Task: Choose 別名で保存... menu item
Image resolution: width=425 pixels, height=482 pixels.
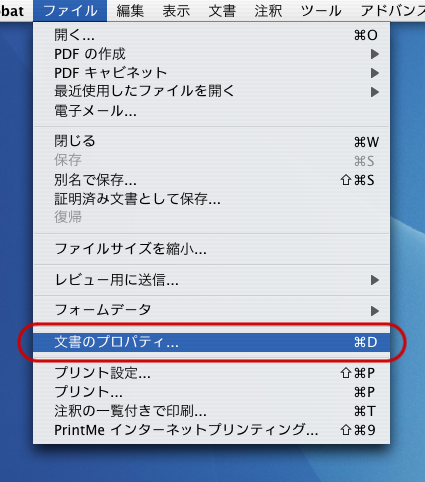Action: 211,180
